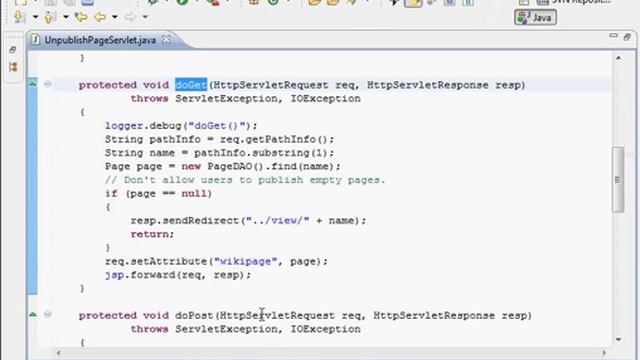640x360 pixels.
Task: Click the jsp.forward(req, resp) line
Action: click(x=178, y=275)
